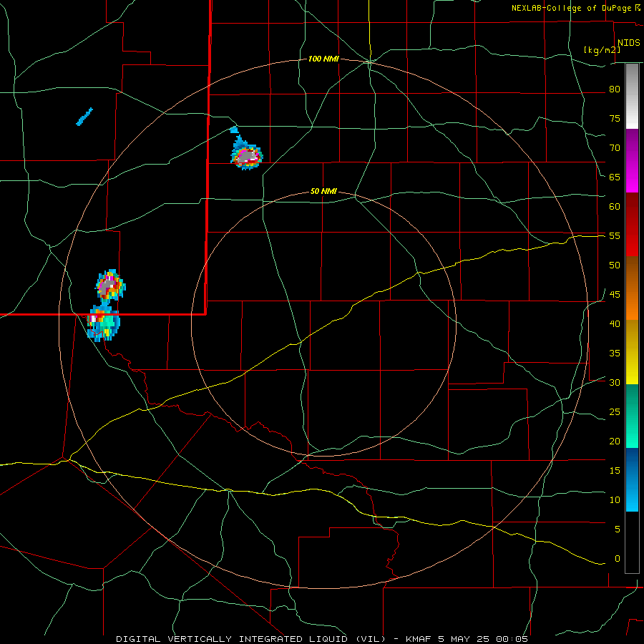Screen dimensions: 644x644
Task: Click the 35 value on the VIL scale
Action: pos(615,353)
